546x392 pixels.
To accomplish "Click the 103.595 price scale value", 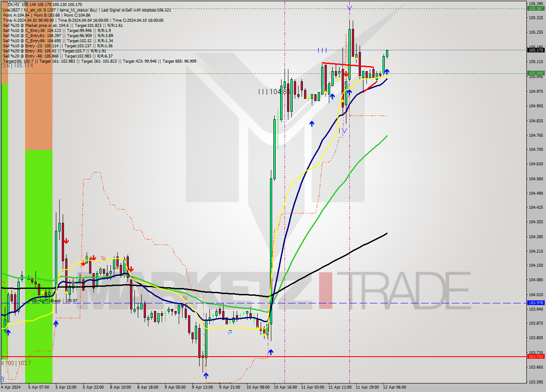I will tap(536, 382).
